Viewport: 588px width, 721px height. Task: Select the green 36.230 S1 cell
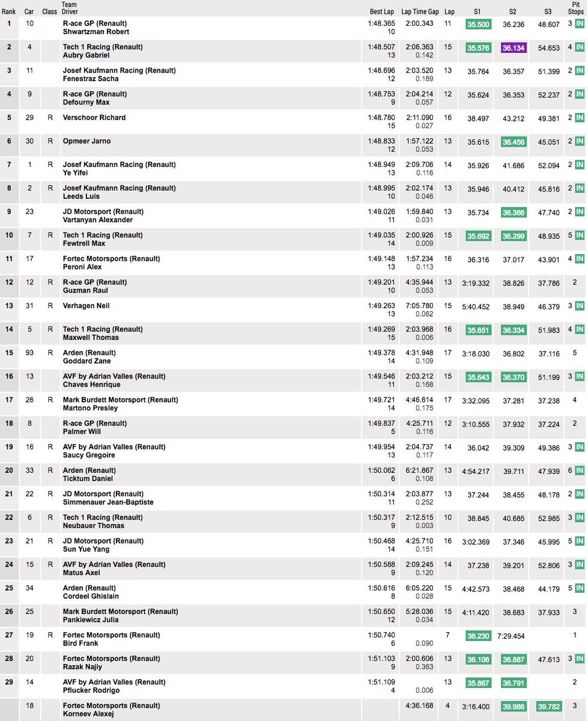tap(479, 636)
